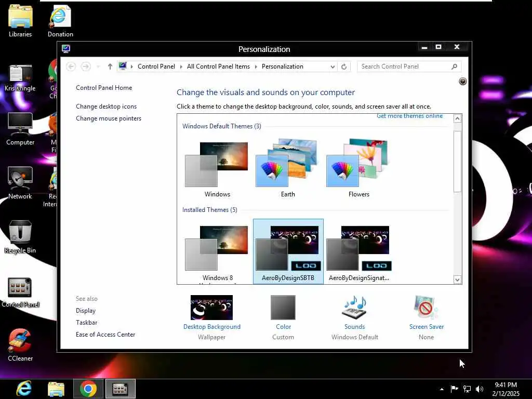Select the Recycle Bin desktop icon
The width and height of the screenshot is (532, 399).
[x=20, y=237]
